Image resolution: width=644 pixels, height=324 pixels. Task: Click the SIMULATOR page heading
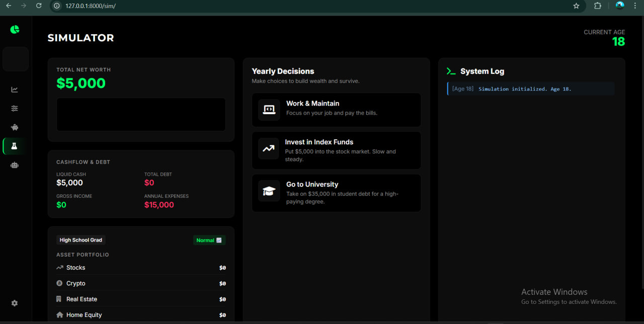81,38
